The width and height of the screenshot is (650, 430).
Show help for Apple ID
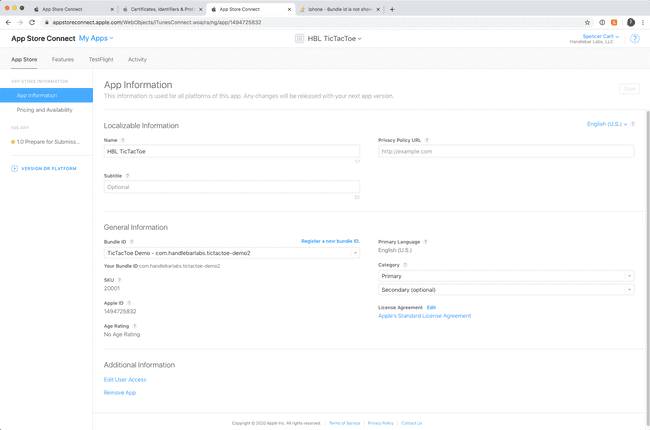(129, 303)
